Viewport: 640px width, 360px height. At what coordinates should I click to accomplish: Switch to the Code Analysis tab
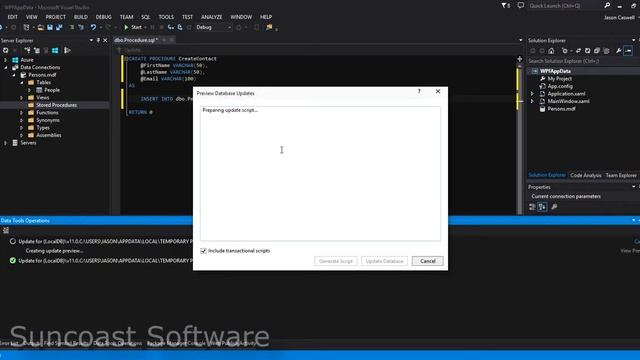[585, 175]
